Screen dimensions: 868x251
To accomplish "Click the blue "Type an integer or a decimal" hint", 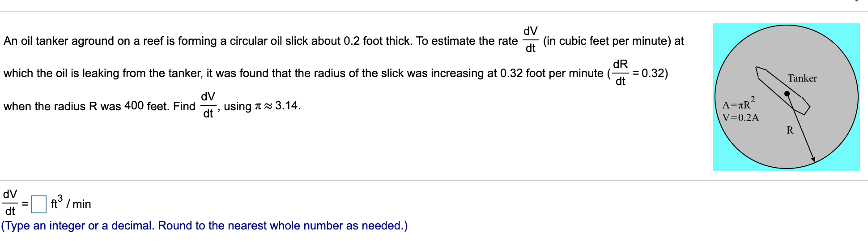I will tap(204, 225).
